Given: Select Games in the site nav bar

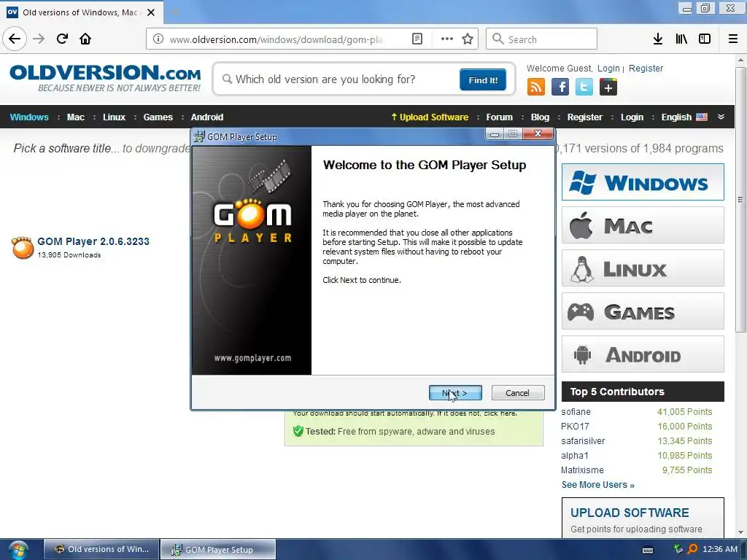Looking at the screenshot, I should point(158,117).
